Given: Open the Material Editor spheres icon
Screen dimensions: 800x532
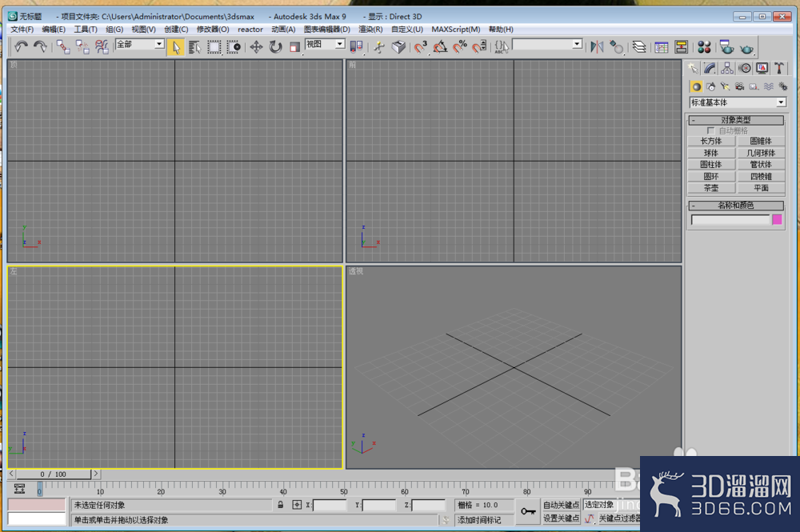Looking at the screenshot, I should (x=704, y=47).
